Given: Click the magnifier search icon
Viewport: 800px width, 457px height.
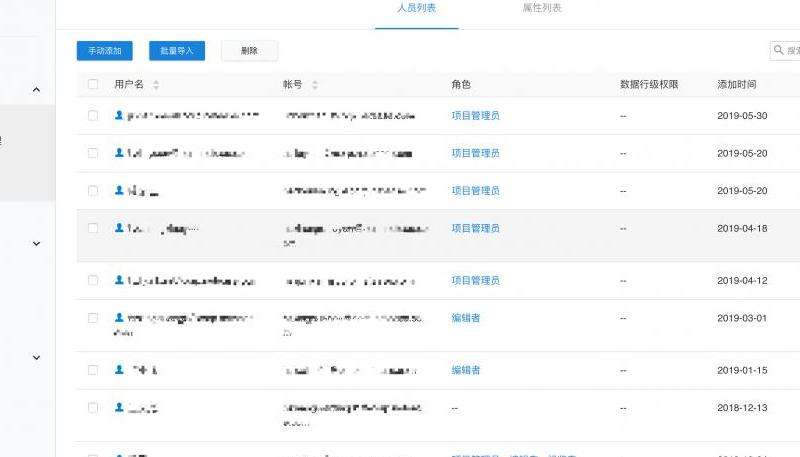Looking at the screenshot, I should tap(779, 50).
